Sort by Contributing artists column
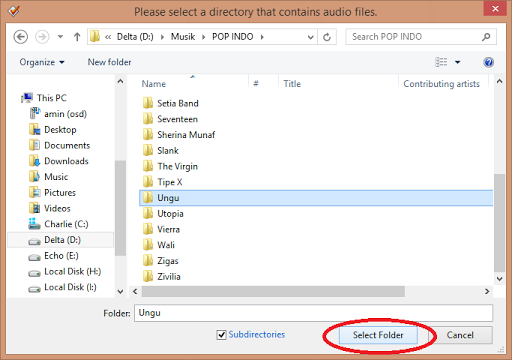 tap(443, 84)
